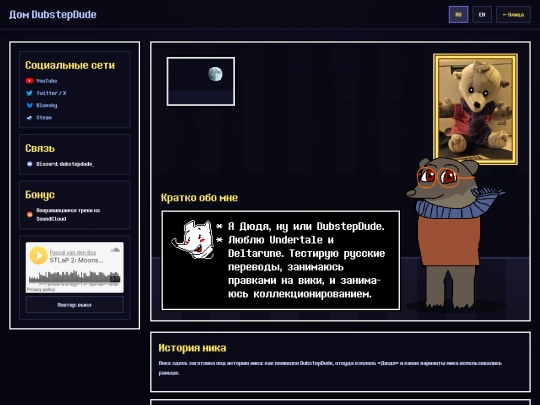Open the framed teddy bear photo

475,109
